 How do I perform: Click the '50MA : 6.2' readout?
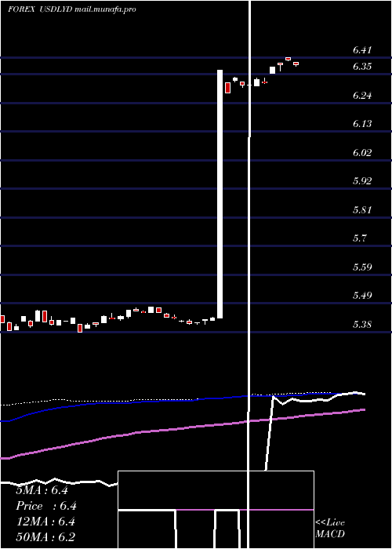tap(45, 537)
